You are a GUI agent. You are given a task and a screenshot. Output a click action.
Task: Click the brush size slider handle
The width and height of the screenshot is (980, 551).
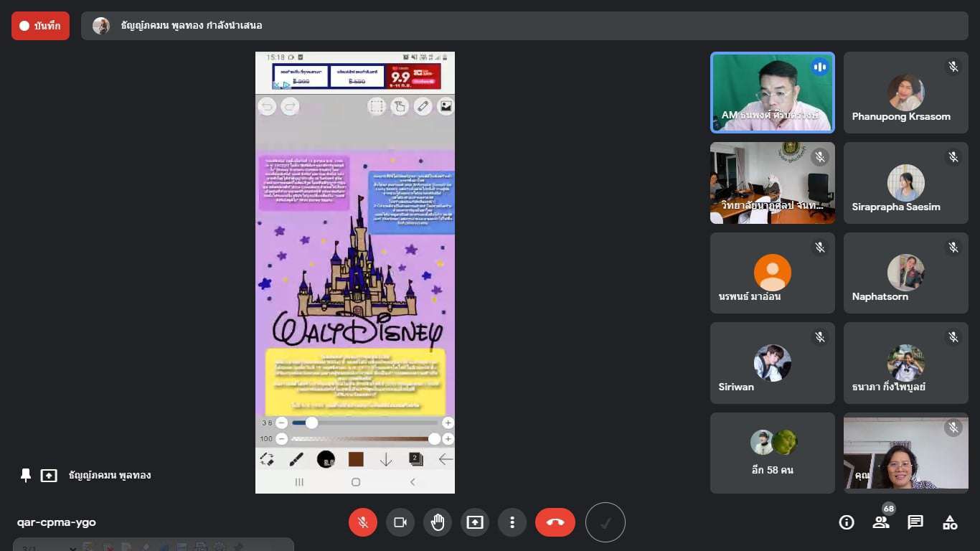(x=311, y=423)
